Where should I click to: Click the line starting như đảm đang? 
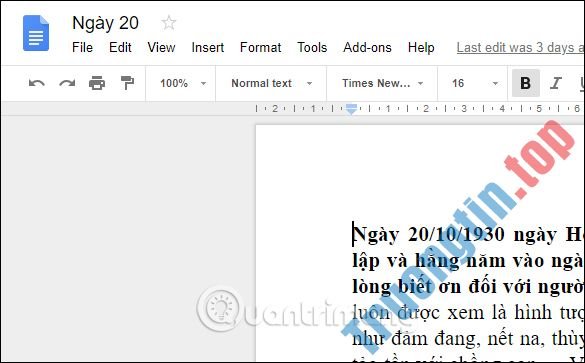(468, 339)
